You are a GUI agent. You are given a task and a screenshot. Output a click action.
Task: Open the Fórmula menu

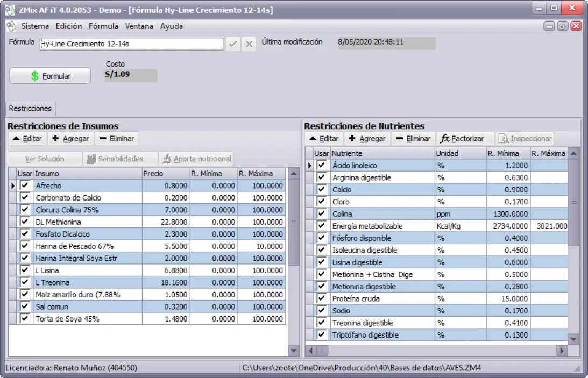103,26
